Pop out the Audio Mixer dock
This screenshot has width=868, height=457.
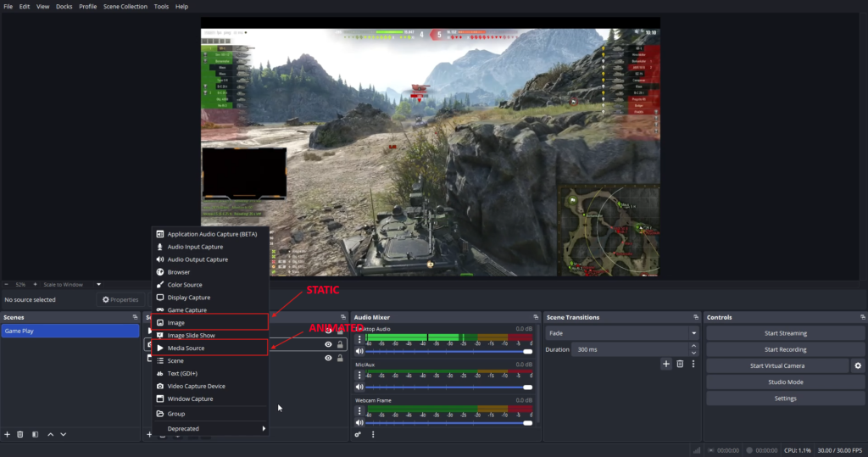536,317
